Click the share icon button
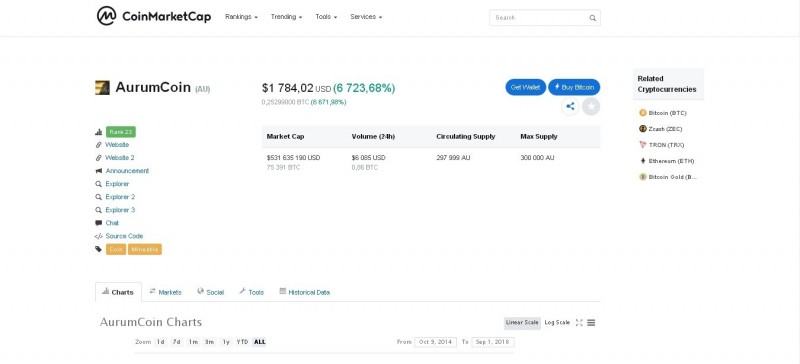This screenshot has width=800, height=364. point(570,106)
